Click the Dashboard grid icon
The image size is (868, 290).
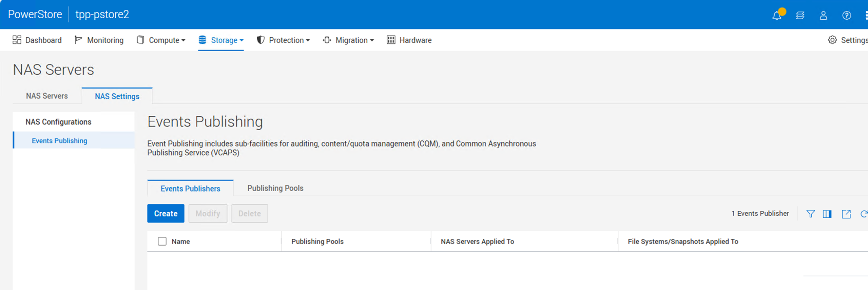17,40
